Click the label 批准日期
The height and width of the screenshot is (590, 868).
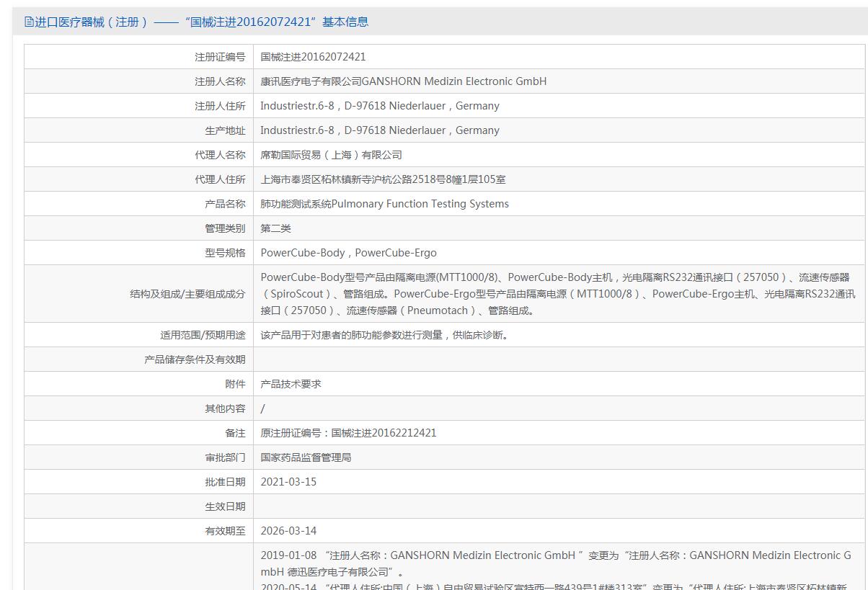click(225, 482)
